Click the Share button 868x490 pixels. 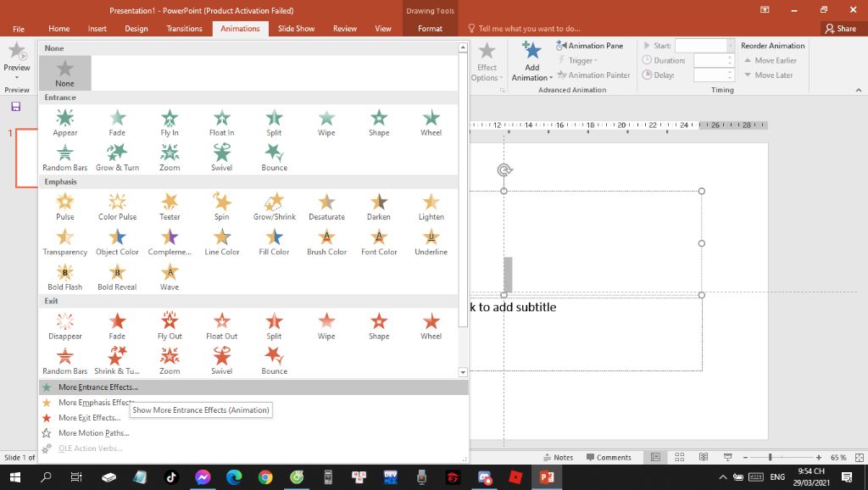[840, 29]
